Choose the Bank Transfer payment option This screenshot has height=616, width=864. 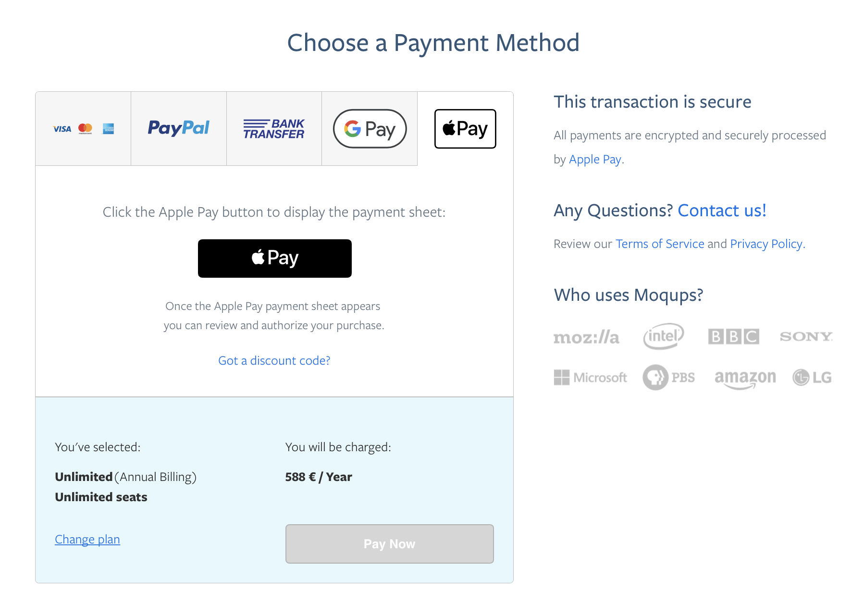273,129
